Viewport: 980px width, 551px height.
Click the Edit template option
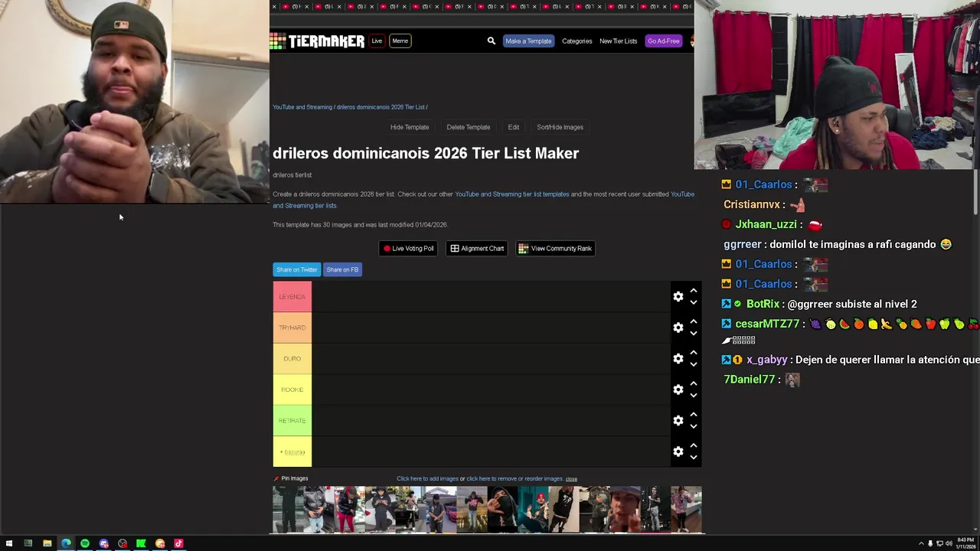point(514,127)
